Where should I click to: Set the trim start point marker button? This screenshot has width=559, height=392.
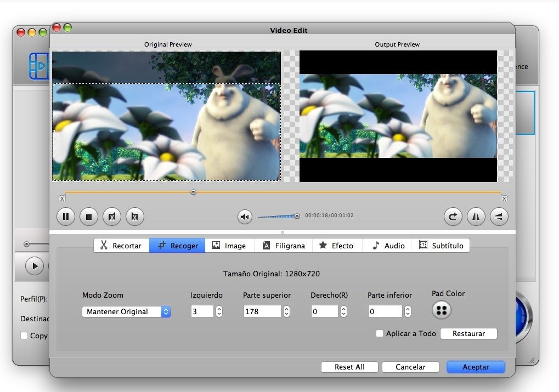click(x=112, y=217)
